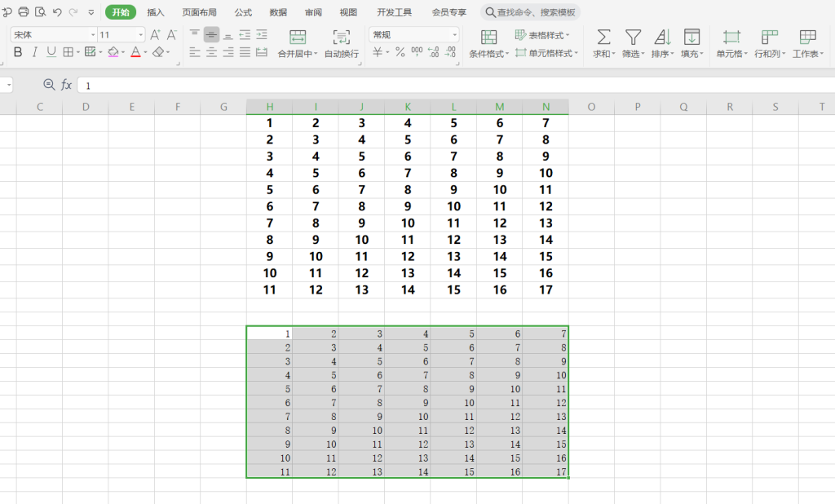The image size is (835, 504).
Task: Toggle vertical middle alignment
Action: click(211, 34)
